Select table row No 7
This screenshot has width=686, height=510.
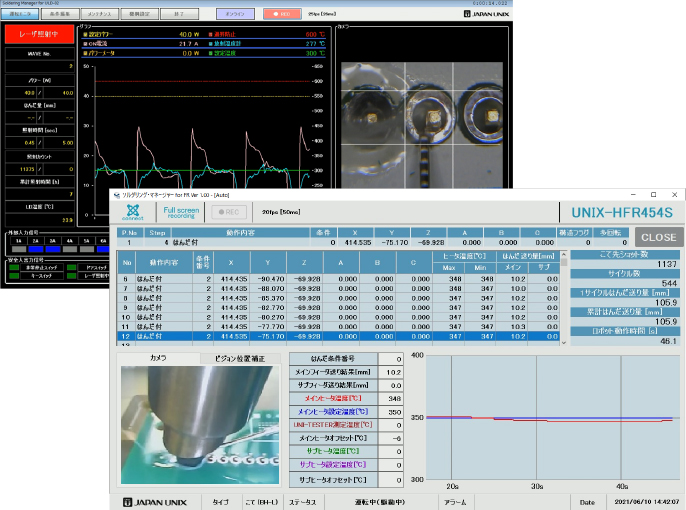[340, 289]
